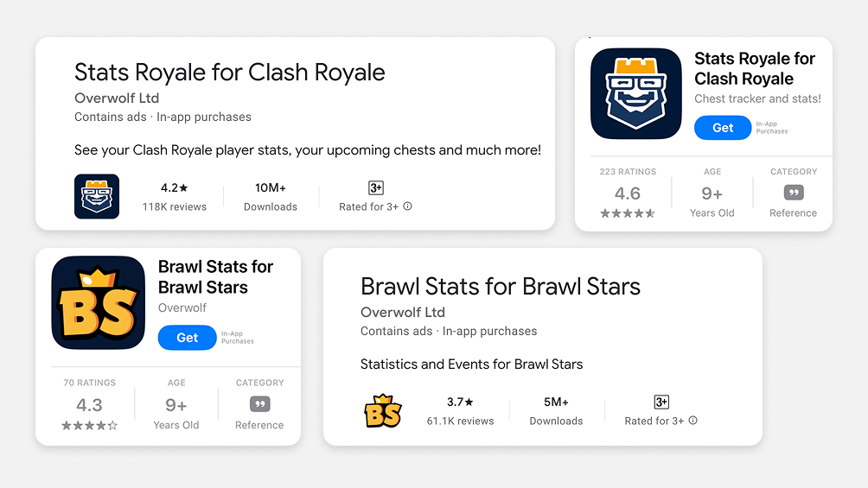
Task: Click the Reference category icon in Brawl Stats card
Action: click(259, 404)
